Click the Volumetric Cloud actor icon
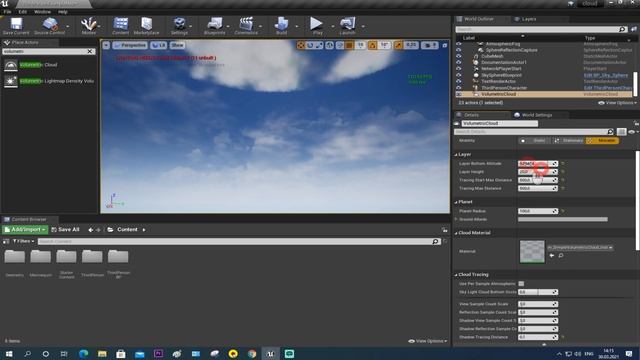This screenshot has height=360, width=640. click(11, 65)
